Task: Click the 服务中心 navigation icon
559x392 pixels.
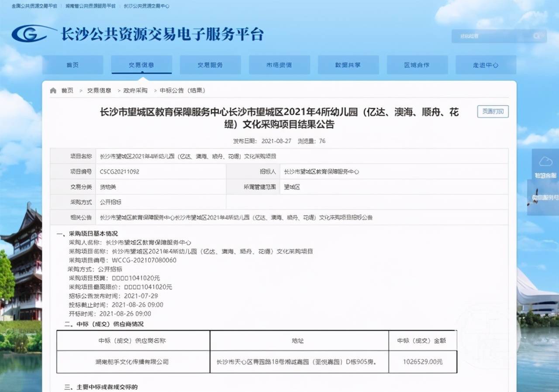Action: pos(486,65)
